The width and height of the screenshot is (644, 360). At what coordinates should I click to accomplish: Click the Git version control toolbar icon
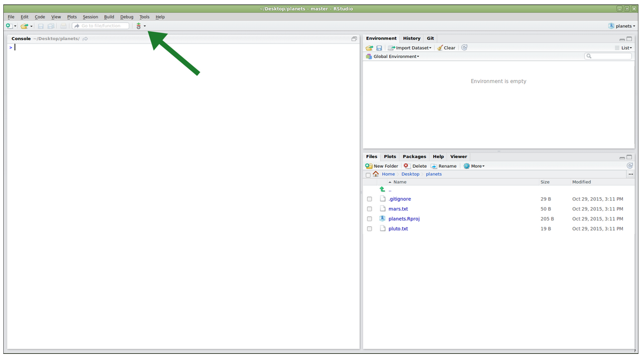tap(139, 26)
